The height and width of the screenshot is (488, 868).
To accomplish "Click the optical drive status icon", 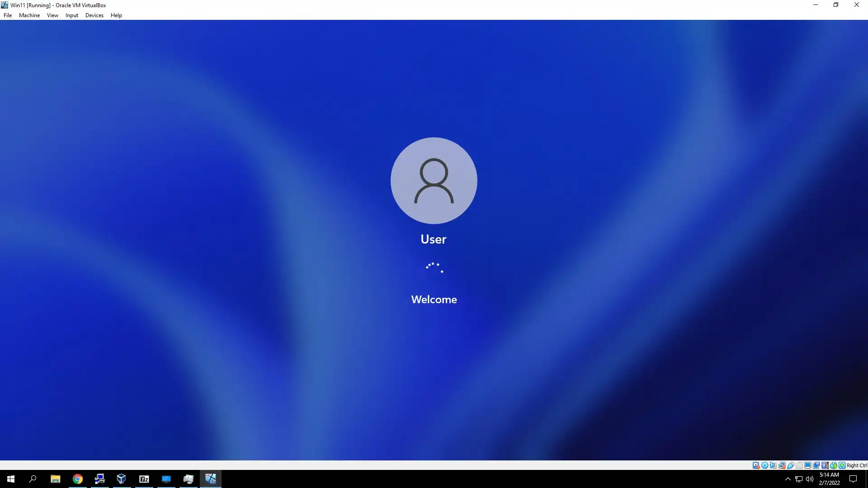I will 764,465.
